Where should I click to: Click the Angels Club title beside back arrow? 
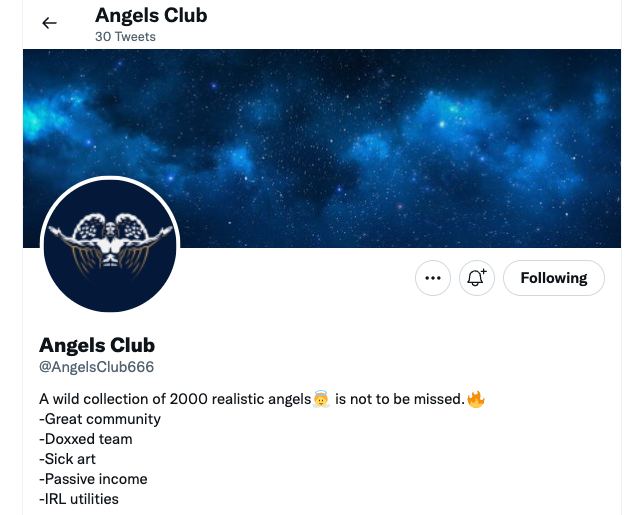coord(151,16)
